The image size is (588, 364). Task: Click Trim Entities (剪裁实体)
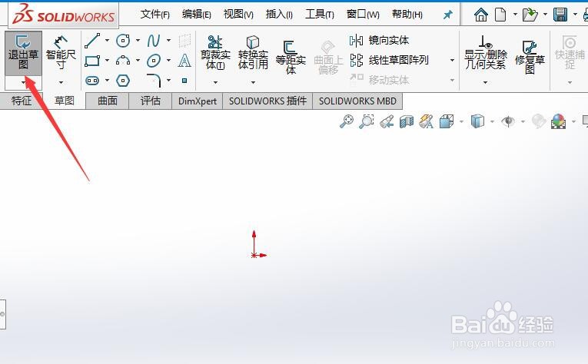[x=215, y=52]
